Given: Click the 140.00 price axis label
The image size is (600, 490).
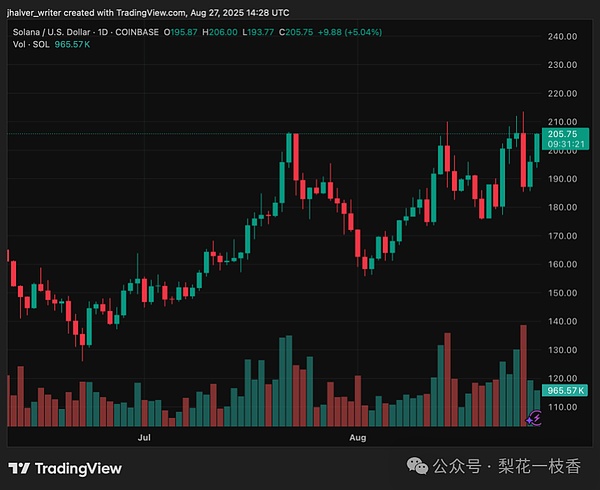Looking at the screenshot, I should coord(562,321).
